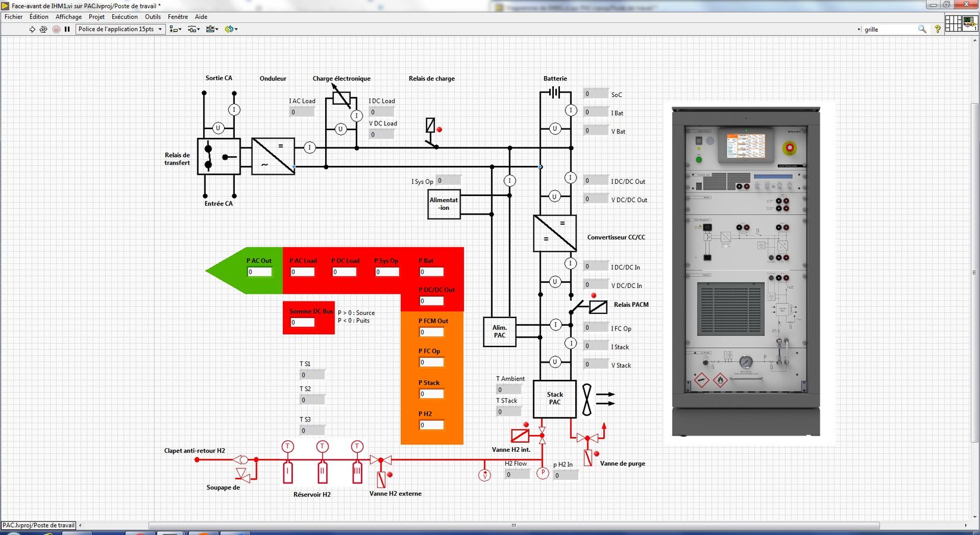This screenshot has height=535, width=980.
Task: Toggle the Relais de charge indicator LED
Action: pos(439,130)
